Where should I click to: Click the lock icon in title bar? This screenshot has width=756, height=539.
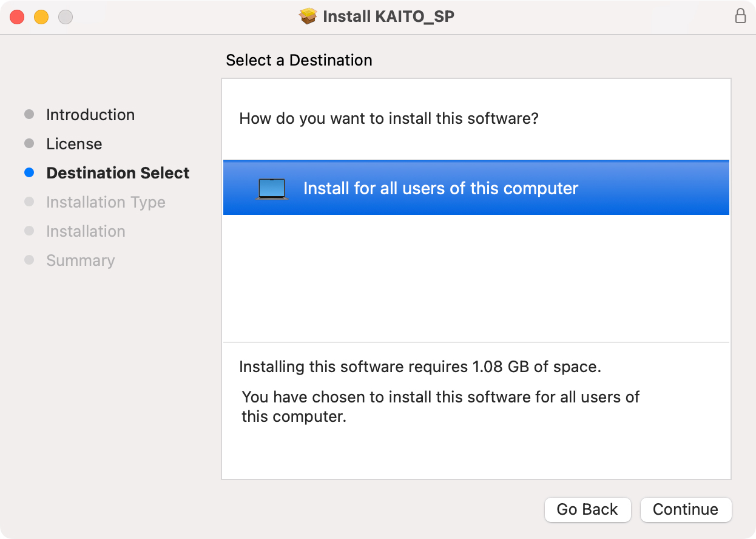(740, 16)
